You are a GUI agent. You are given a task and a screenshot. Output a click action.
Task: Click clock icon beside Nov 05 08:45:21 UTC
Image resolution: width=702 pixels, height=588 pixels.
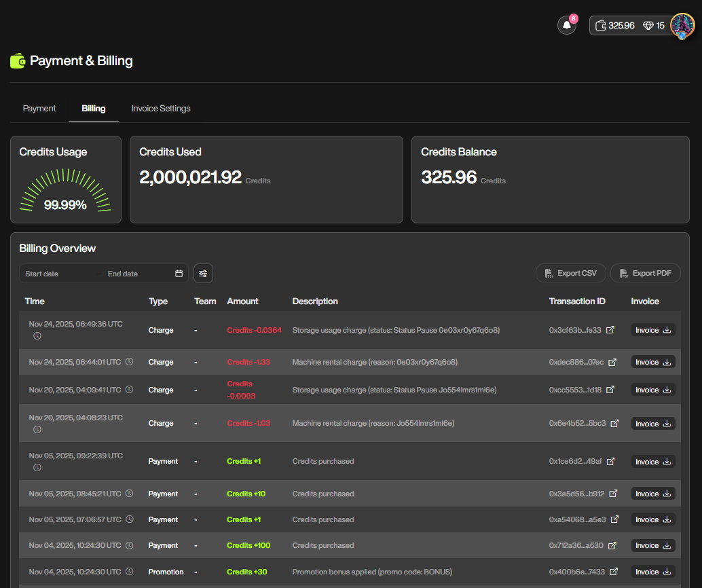coord(129,494)
